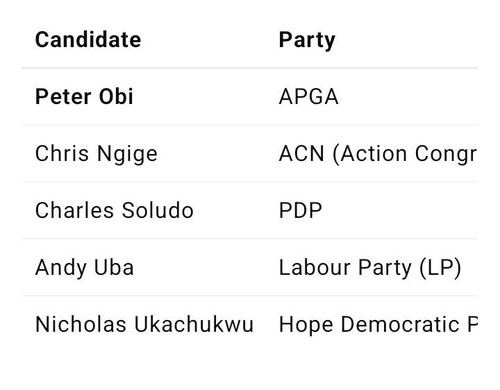Click the Labour Party (LP) cell
Screen dimensions: 500x390
pyautogui.click(x=370, y=268)
